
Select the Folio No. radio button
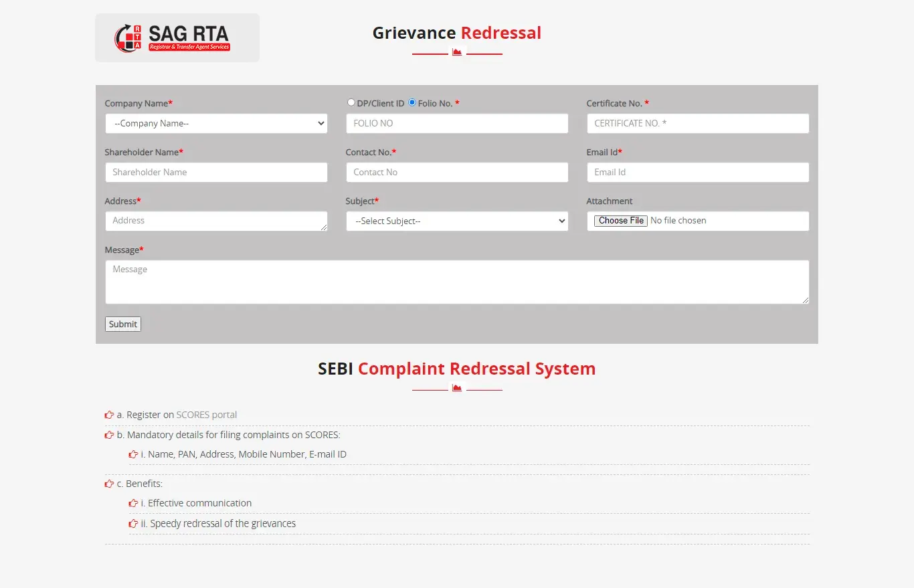pos(412,102)
